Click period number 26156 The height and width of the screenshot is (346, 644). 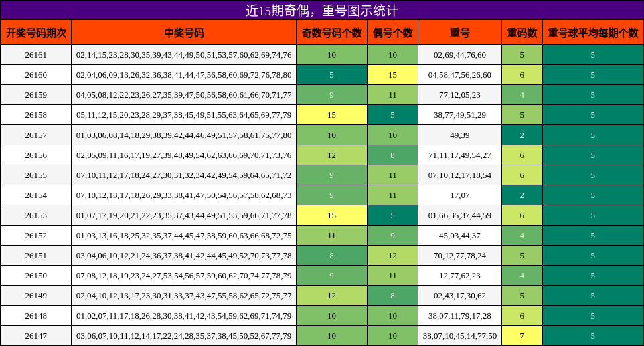point(35,155)
